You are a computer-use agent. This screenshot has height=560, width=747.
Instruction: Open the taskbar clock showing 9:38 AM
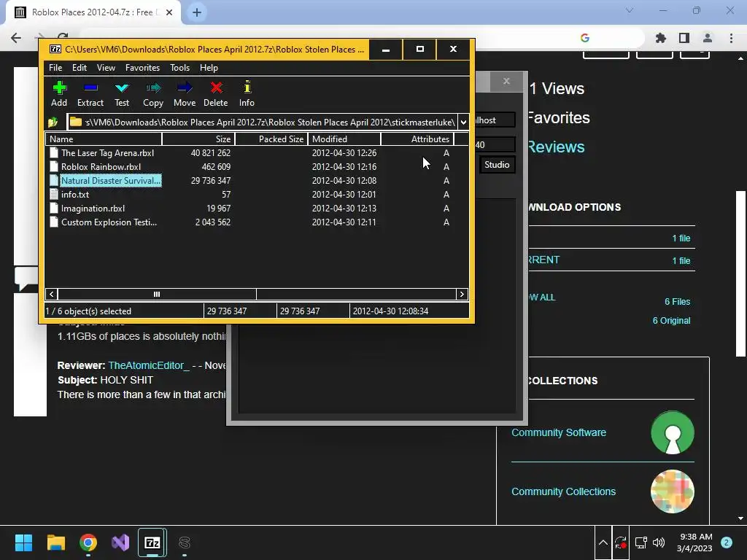(x=694, y=542)
